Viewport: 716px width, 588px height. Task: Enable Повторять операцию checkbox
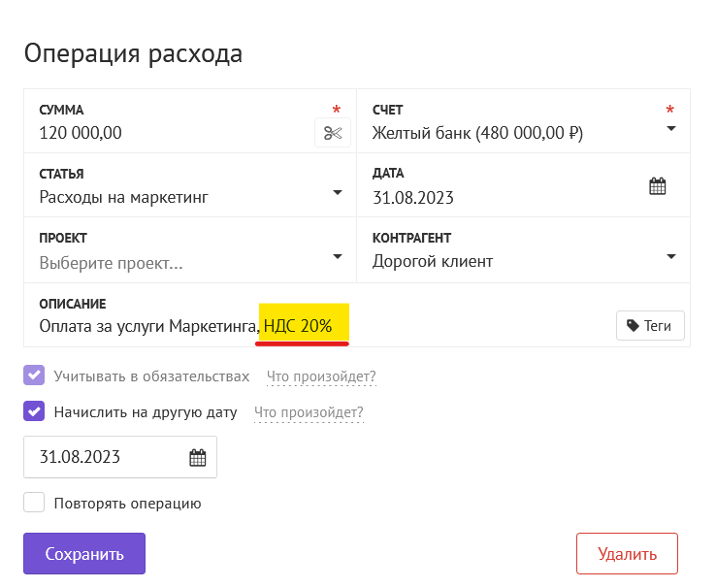[34, 503]
